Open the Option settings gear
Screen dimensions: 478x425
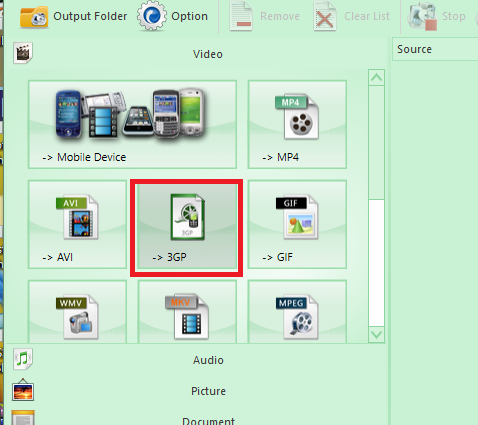173,16
